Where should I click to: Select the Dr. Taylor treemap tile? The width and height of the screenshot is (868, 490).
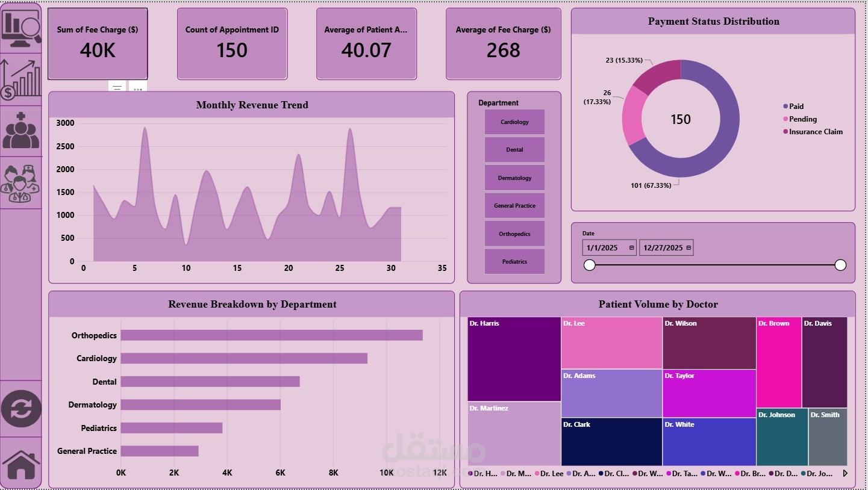(709, 393)
